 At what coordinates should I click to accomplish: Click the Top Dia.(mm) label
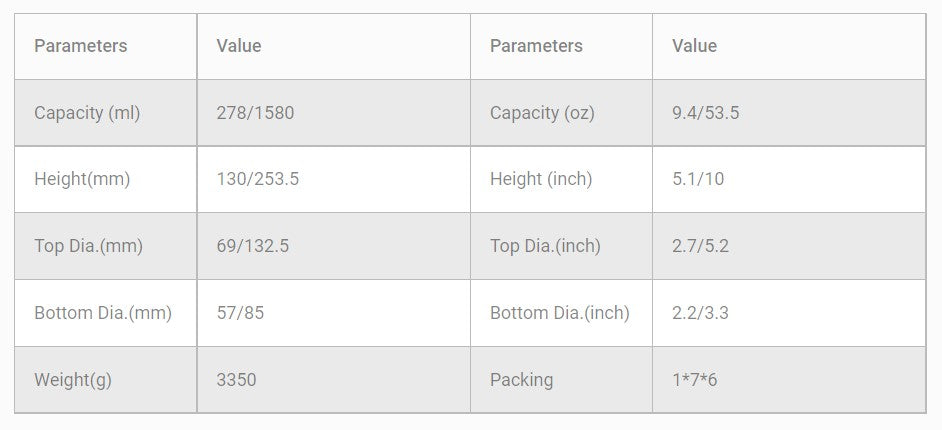pyautogui.click(x=88, y=246)
